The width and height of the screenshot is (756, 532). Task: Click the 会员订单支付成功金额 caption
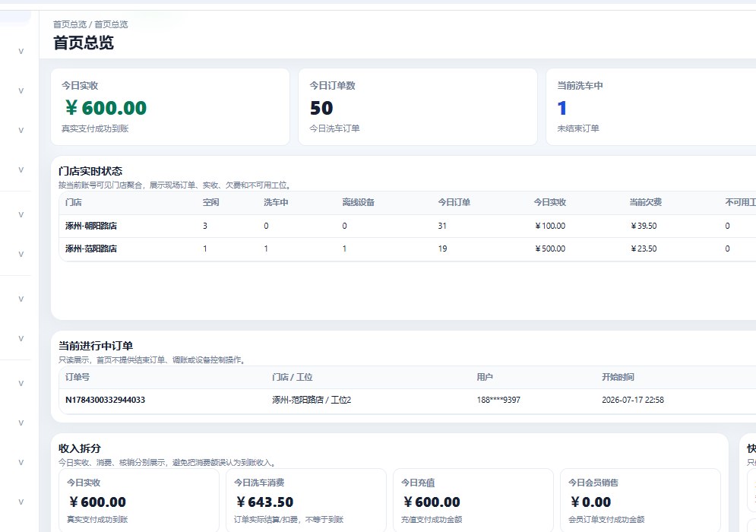coord(606,519)
